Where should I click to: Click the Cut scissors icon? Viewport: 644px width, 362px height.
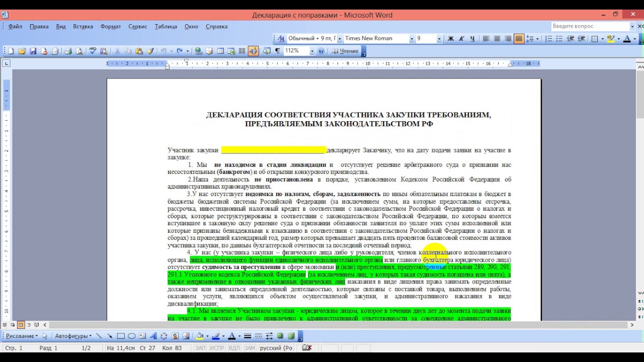tap(117, 51)
